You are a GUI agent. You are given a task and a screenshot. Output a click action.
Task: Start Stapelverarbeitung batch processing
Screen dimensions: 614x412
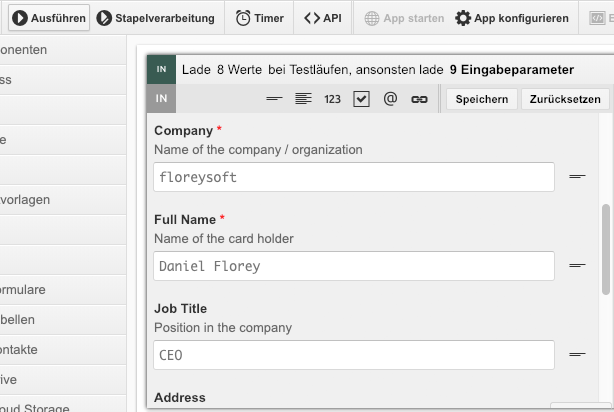pos(156,18)
